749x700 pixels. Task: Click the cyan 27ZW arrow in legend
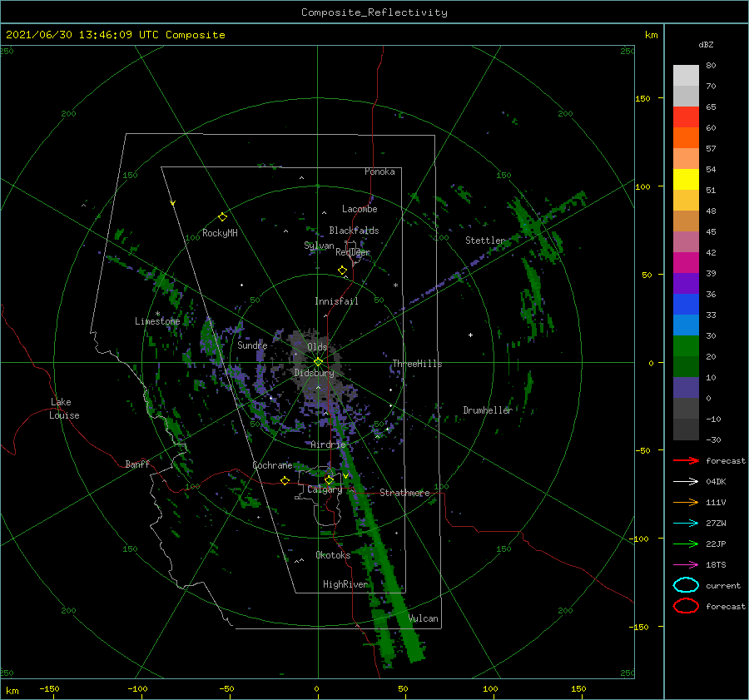[x=686, y=524]
